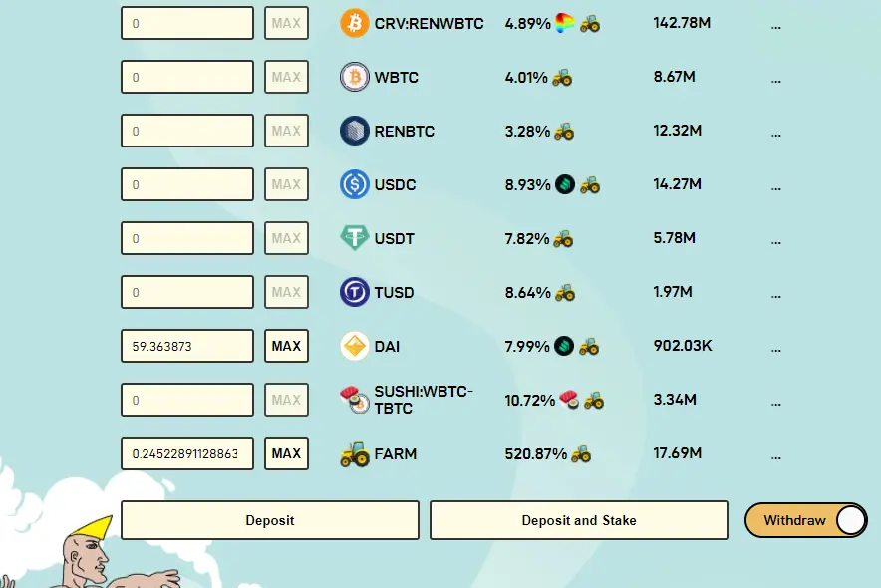The width and height of the screenshot is (881, 588).
Task: Focus the TUSD amount input field
Action: tap(187, 292)
